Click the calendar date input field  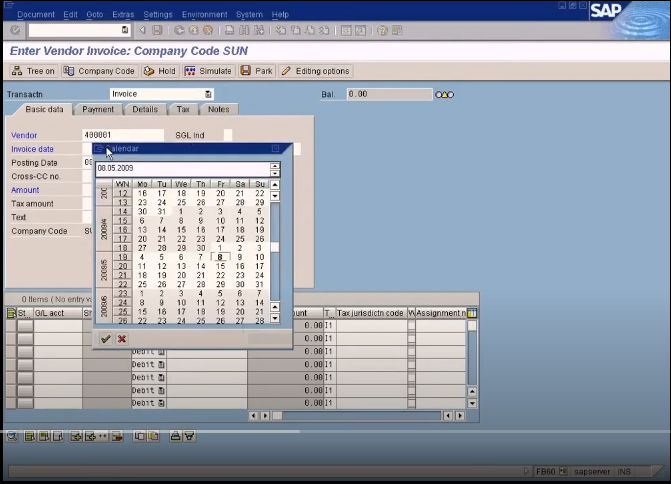(x=183, y=169)
